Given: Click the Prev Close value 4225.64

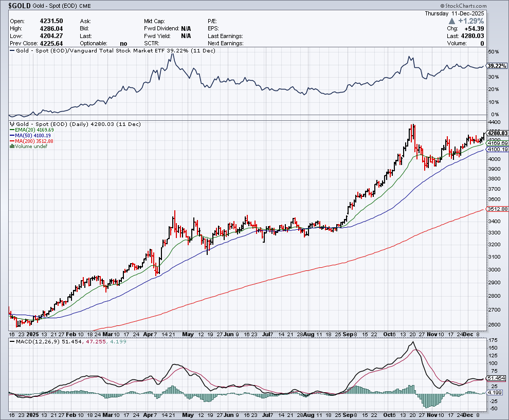Looking at the screenshot, I should click(51, 44).
